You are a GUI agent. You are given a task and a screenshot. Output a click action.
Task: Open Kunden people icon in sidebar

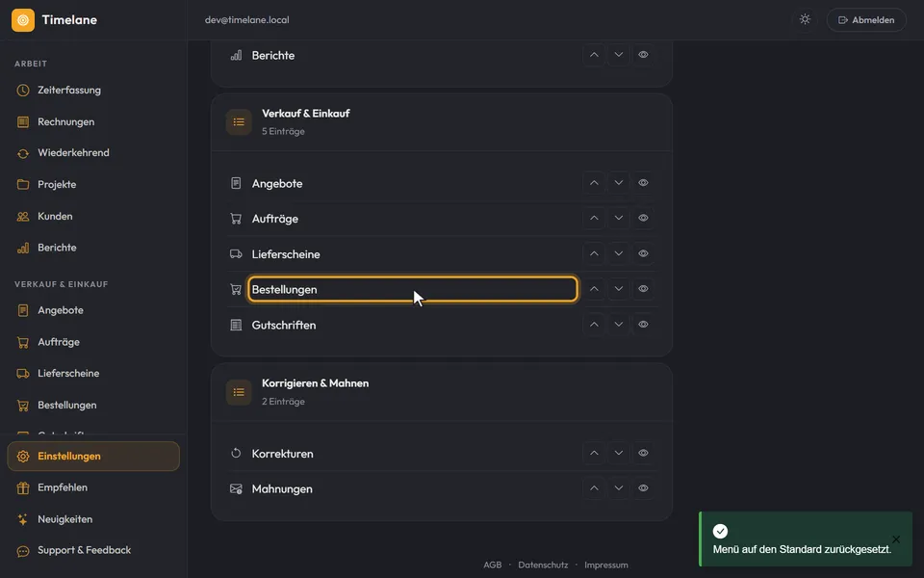pos(23,217)
